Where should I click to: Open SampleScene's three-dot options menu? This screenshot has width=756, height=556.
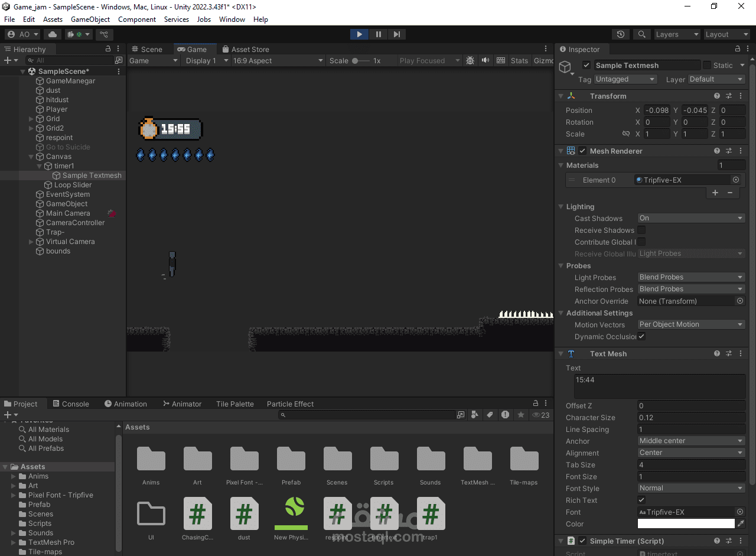[x=119, y=71]
